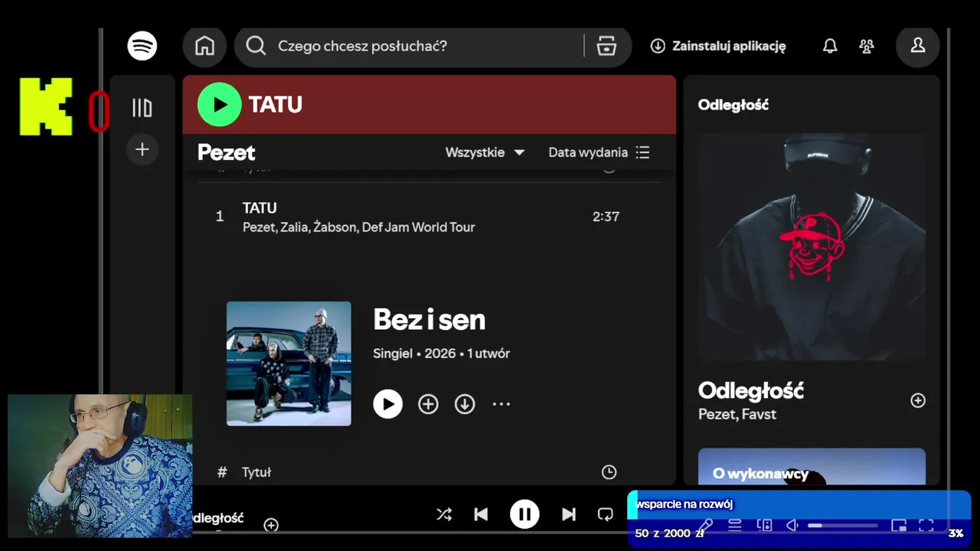This screenshot has height=551, width=980.
Task: Enter full screen mode
Action: point(926,525)
